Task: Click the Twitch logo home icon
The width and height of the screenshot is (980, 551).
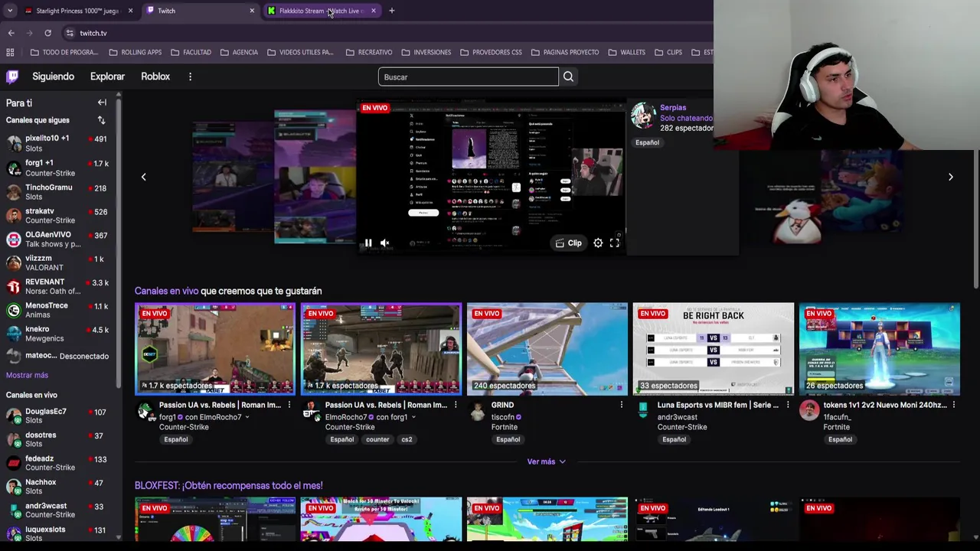Action: pos(12,77)
